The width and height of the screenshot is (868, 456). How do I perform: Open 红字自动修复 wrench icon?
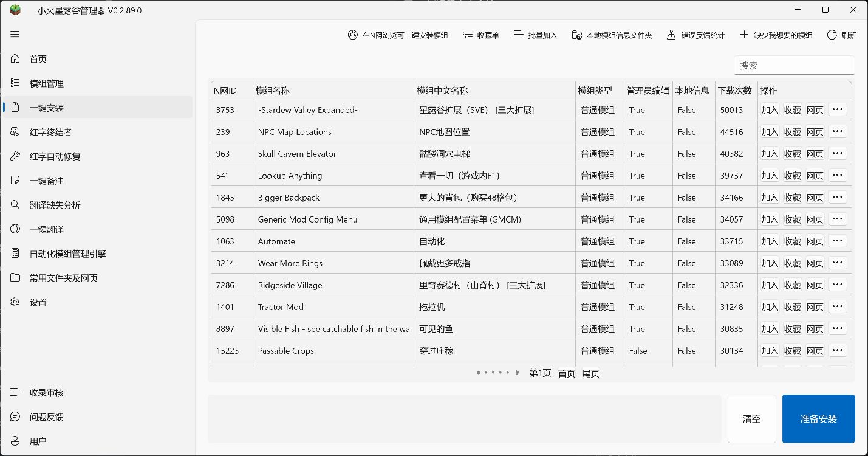pyautogui.click(x=15, y=156)
